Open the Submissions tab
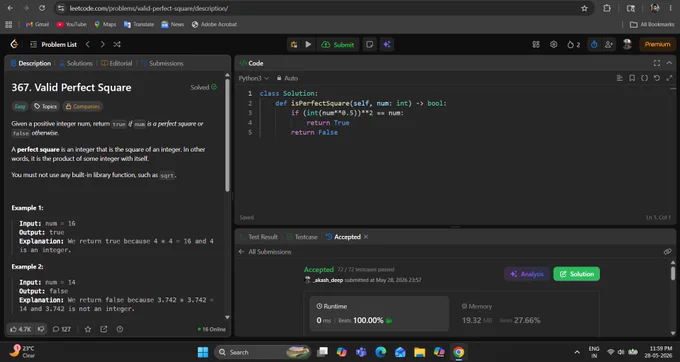Screen dimensions: 680x362 [x=162, y=63]
